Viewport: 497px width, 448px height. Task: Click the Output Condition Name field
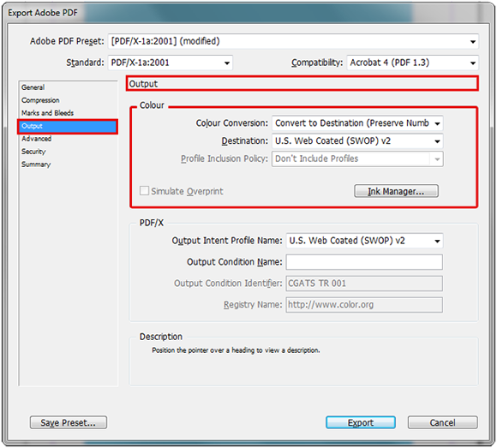(x=364, y=262)
